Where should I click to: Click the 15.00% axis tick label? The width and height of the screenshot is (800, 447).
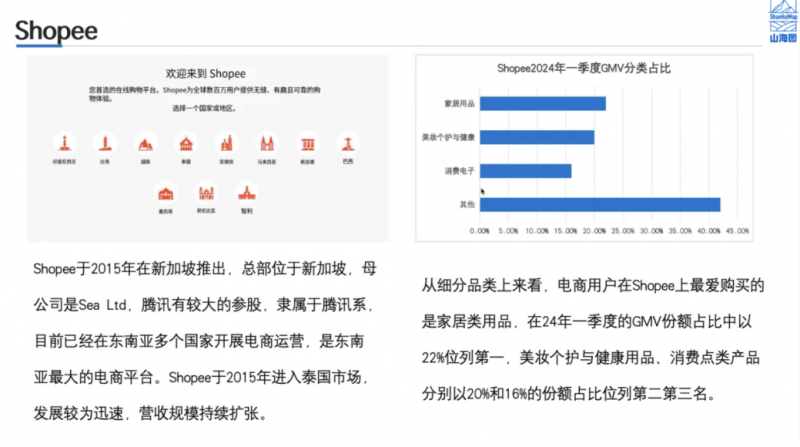click(x=565, y=231)
